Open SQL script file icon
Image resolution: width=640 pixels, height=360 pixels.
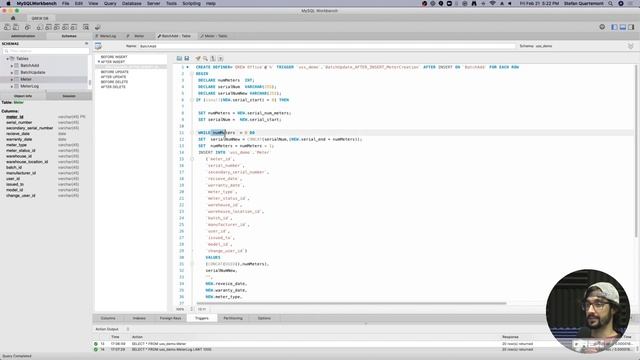(16, 27)
